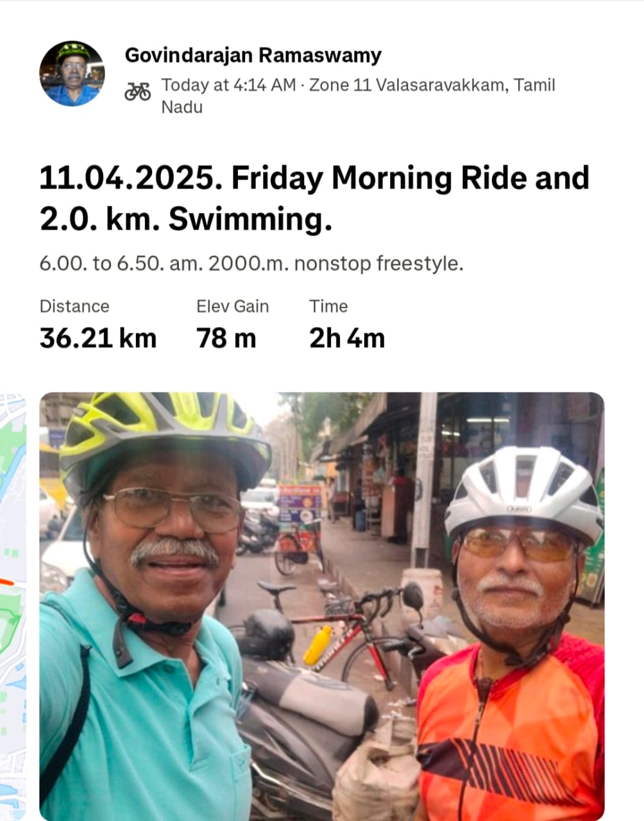The width and height of the screenshot is (644, 821).
Task: Click the Distance stat label
Action: pos(74,307)
